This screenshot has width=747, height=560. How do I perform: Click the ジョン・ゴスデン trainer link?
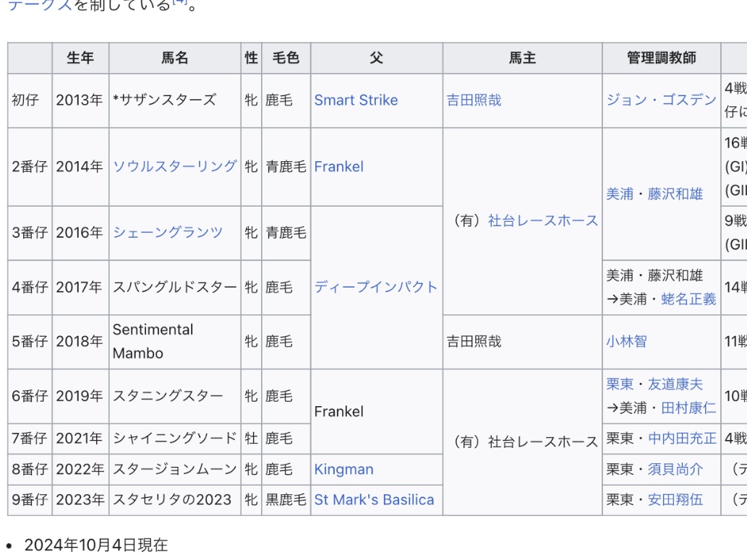[x=661, y=100]
